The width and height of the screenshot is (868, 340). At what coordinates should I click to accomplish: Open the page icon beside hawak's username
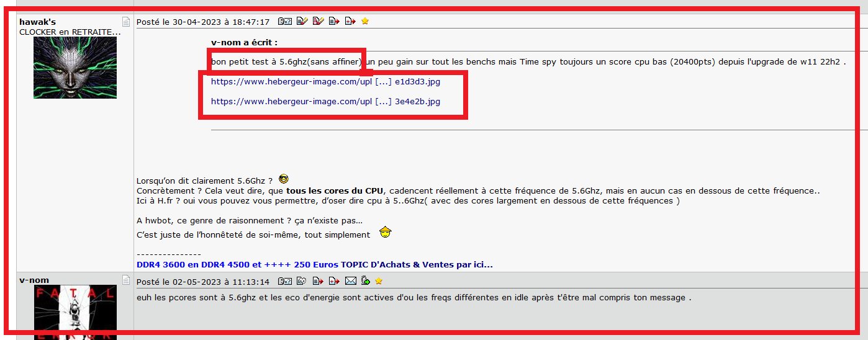(127, 22)
